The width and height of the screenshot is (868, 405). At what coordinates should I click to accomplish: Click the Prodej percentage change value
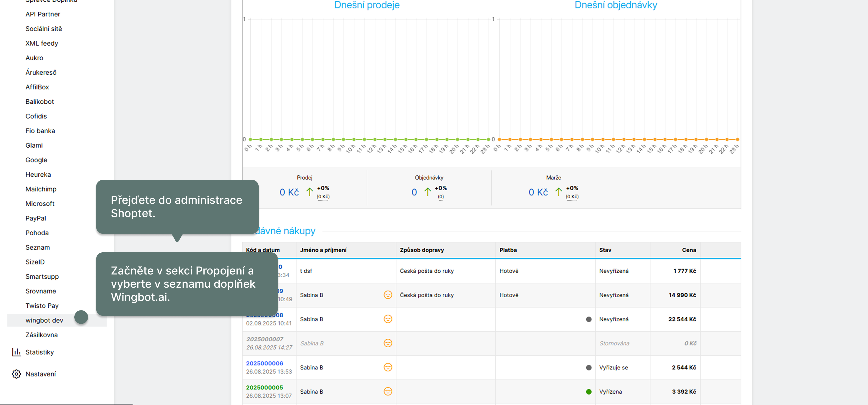pos(323,188)
